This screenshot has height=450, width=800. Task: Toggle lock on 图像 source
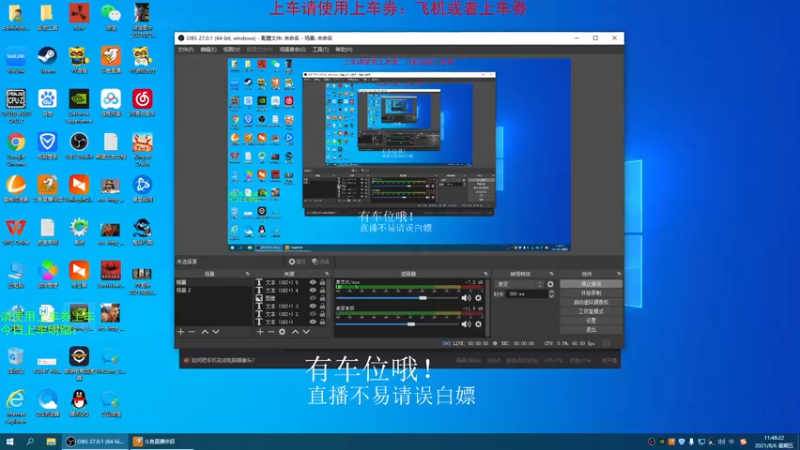322,298
